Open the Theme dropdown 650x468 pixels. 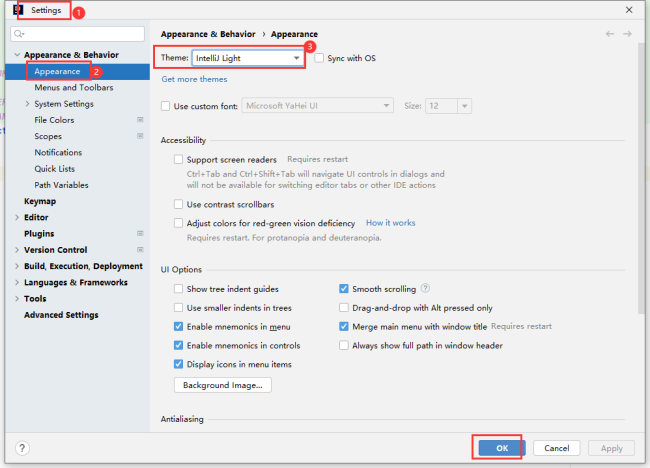point(248,58)
